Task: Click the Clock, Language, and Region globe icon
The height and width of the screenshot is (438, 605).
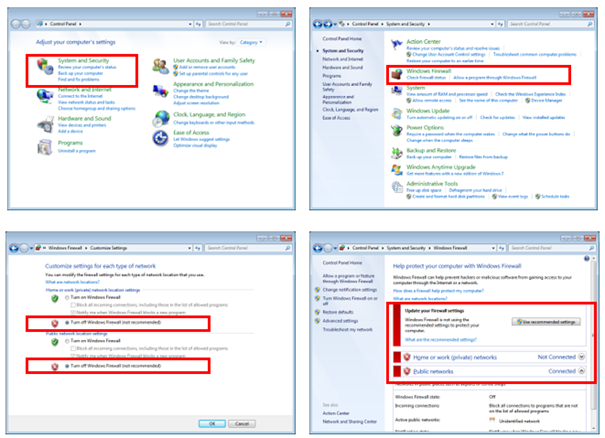Action: pos(161,118)
